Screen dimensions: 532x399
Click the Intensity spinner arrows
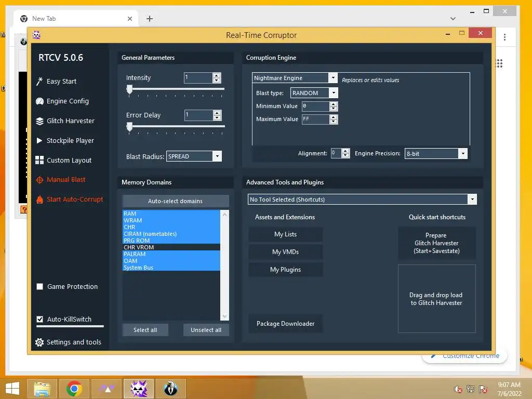click(217, 78)
